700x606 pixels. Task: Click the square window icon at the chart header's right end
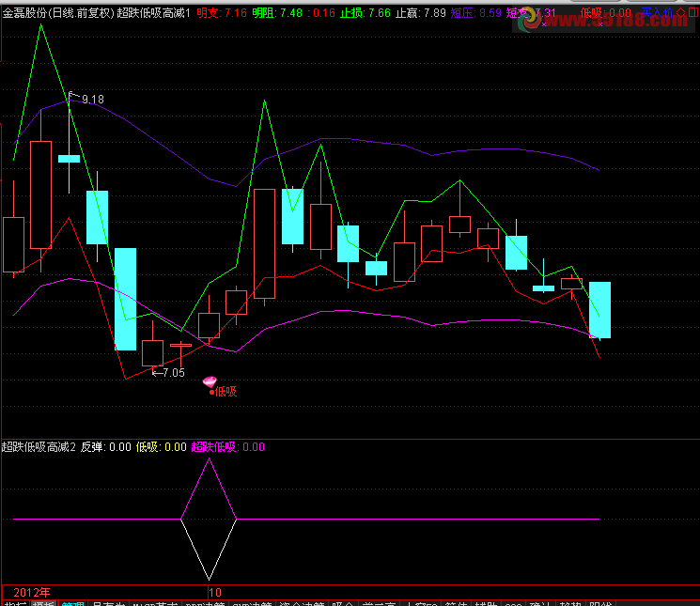pyautogui.click(x=693, y=12)
